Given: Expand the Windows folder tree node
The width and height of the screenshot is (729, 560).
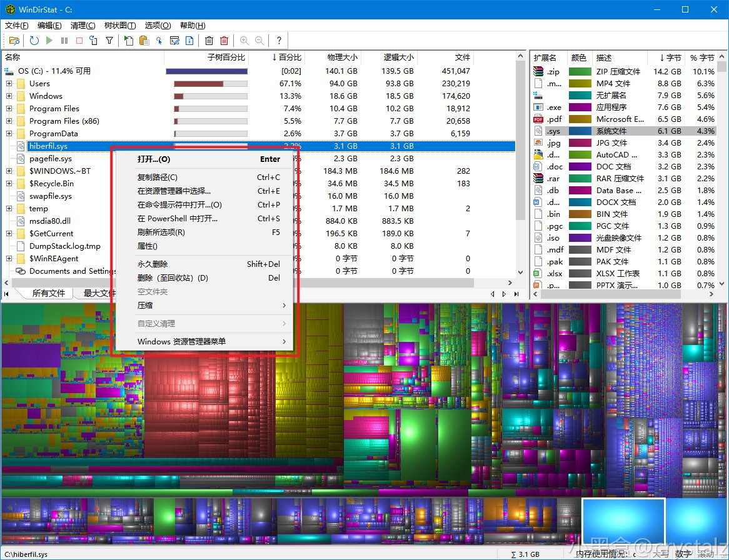Looking at the screenshot, I should [x=9, y=96].
